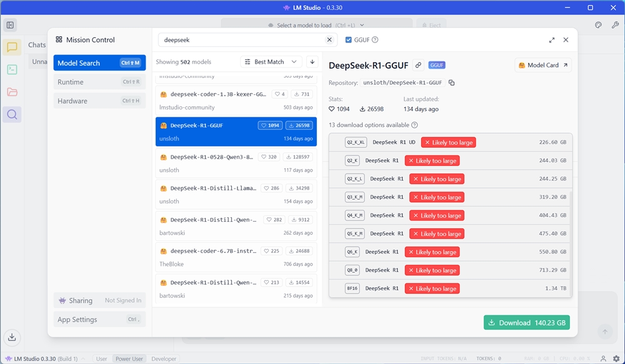The height and width of the screenshot is (364, 625).
Task: Click the send arrow button in chat
Action: tap(605, 332)
